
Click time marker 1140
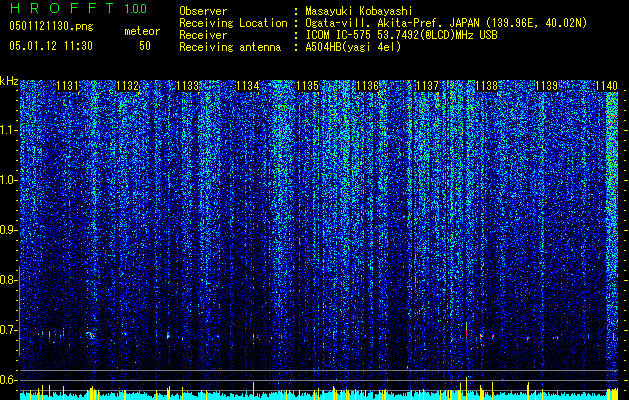pos(607,86)
